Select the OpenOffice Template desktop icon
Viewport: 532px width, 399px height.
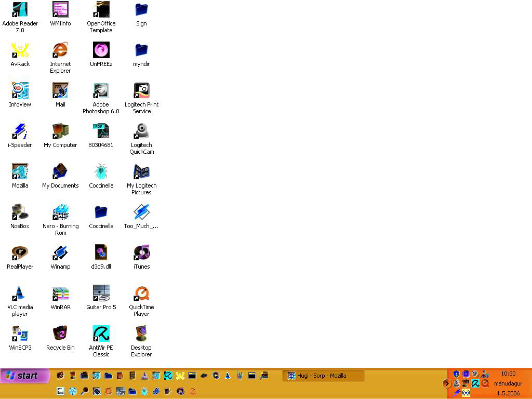[101, 17]
